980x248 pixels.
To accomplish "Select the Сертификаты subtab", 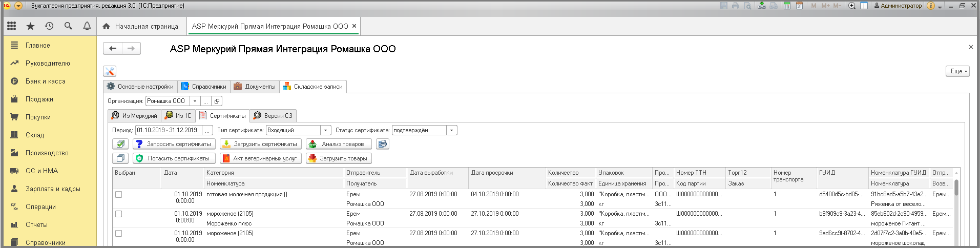I will (222, 116).
